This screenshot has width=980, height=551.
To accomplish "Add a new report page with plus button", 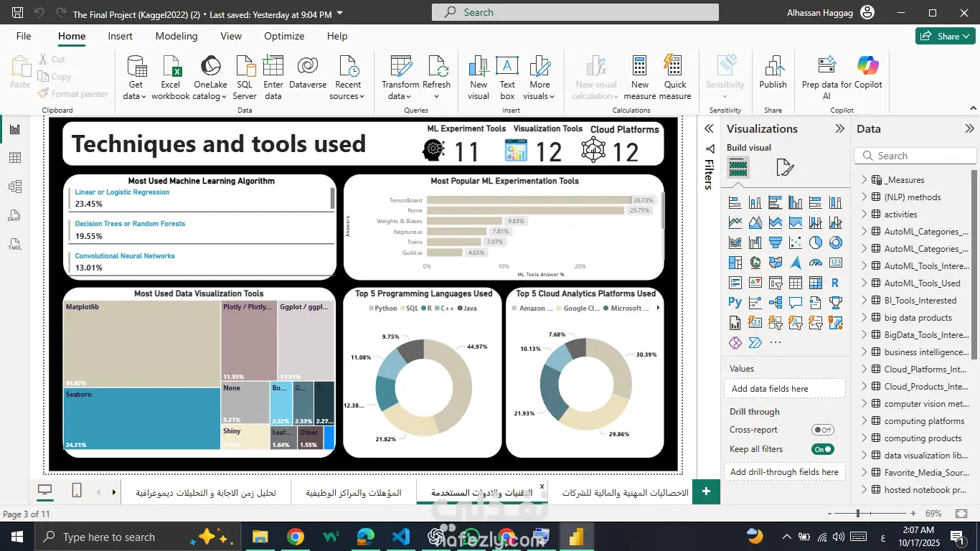I will (706, 491).
